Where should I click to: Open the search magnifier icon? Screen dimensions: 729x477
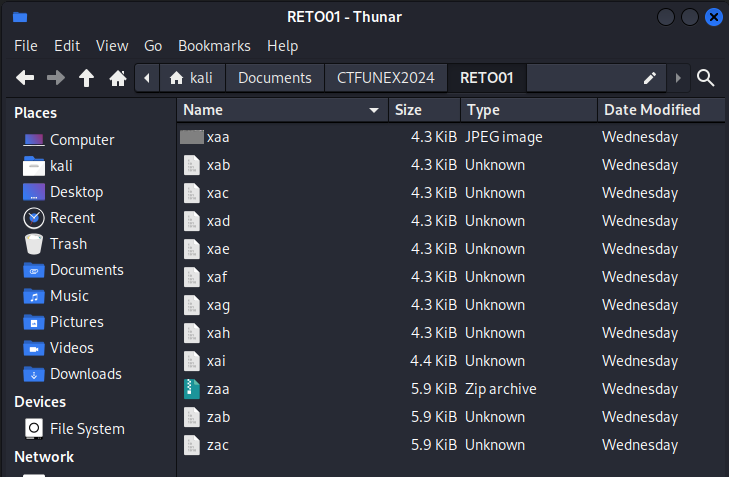[705, 78]
